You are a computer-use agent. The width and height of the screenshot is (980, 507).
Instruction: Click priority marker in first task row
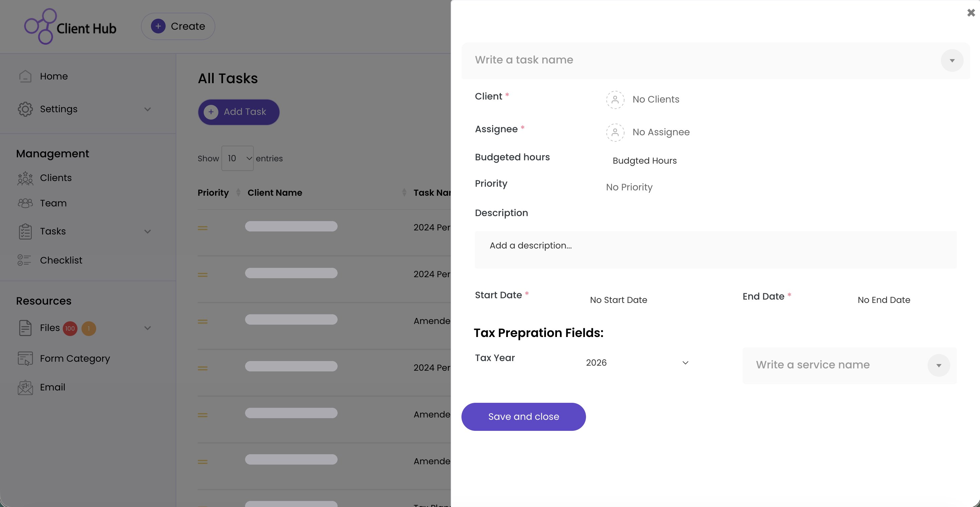[202, 228]
